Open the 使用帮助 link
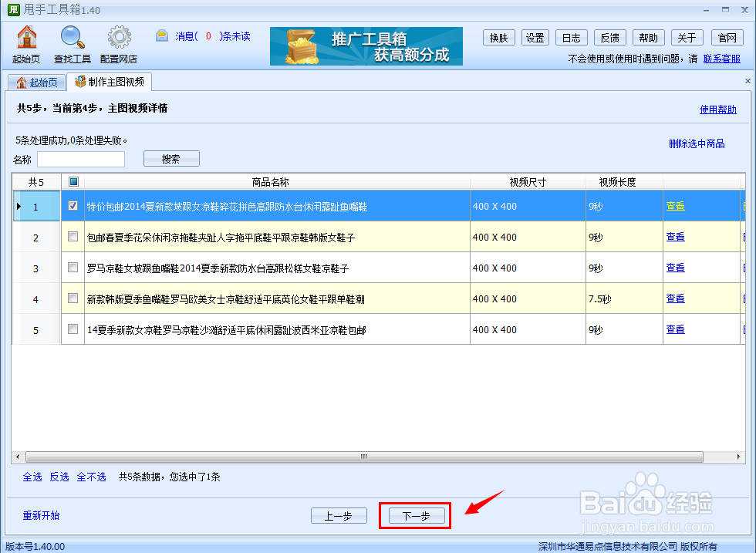This screenshot has width=756, height=553. click(x=718, y=110)
